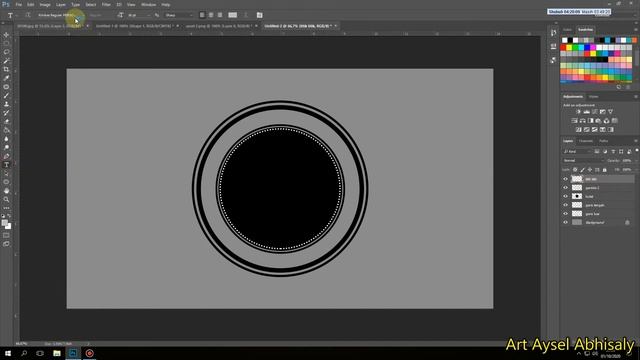Add a Curves adjustment
The image size is (640, 360).
pos(594,112)
